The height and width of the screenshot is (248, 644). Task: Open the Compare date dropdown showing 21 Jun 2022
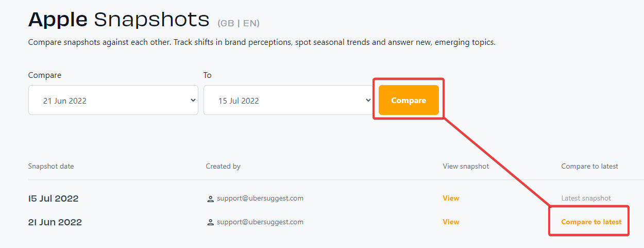(x=113, y=100)
